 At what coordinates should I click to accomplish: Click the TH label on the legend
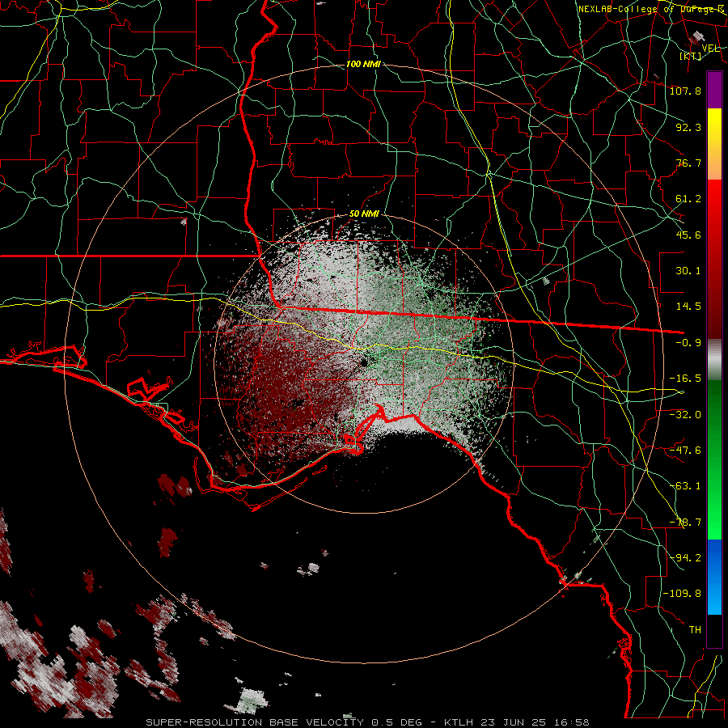pos(695,630)
